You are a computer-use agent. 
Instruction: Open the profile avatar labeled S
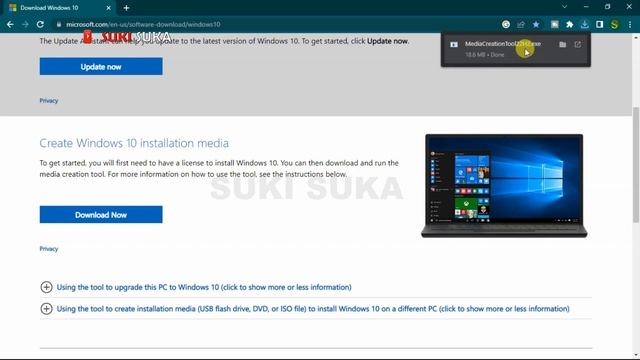click(x=614, y=24)
